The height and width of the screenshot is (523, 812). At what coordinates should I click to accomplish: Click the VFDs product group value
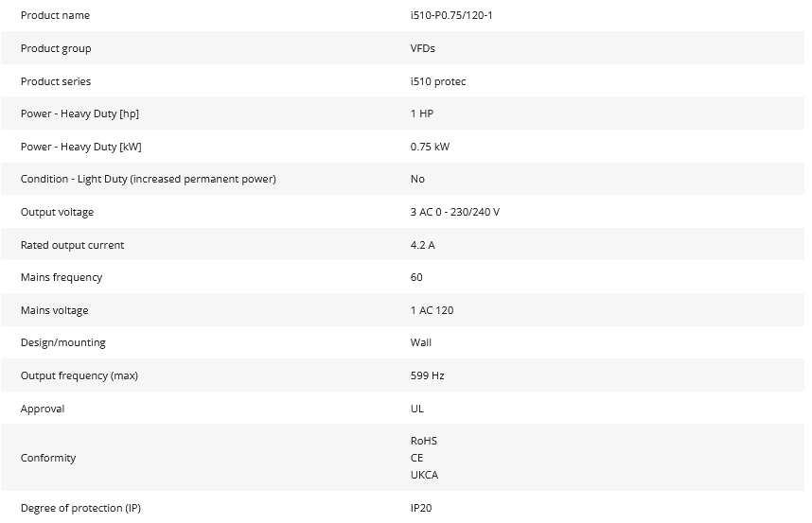[x=423, y=49]
